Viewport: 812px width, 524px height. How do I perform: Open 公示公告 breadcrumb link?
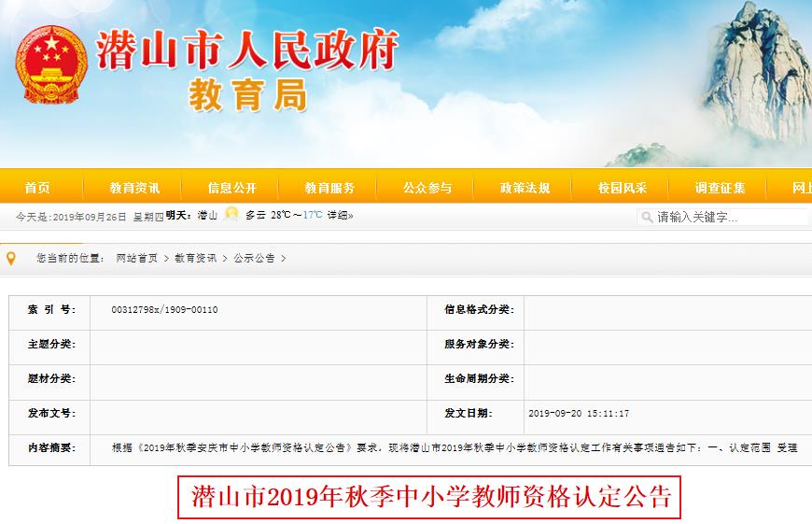[x=254, y=258]
